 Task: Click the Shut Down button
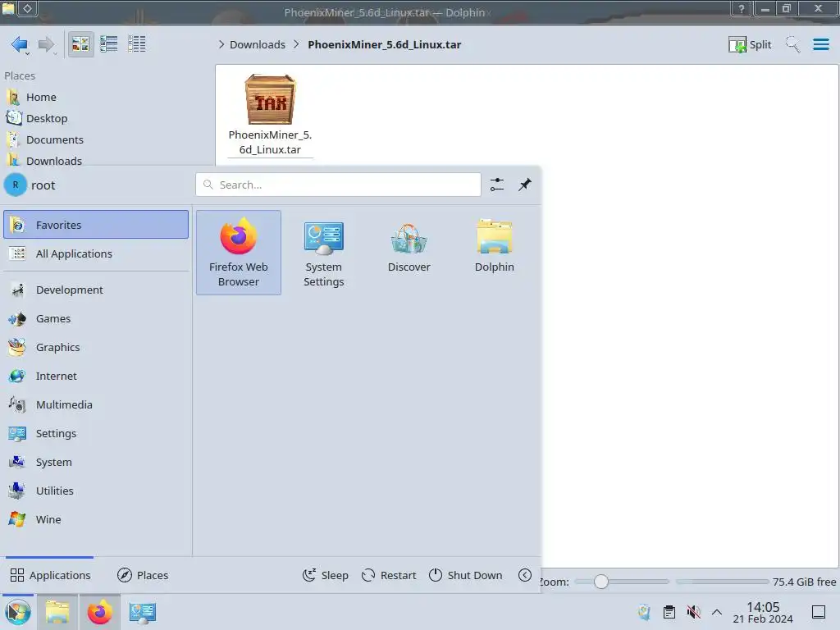466,575
